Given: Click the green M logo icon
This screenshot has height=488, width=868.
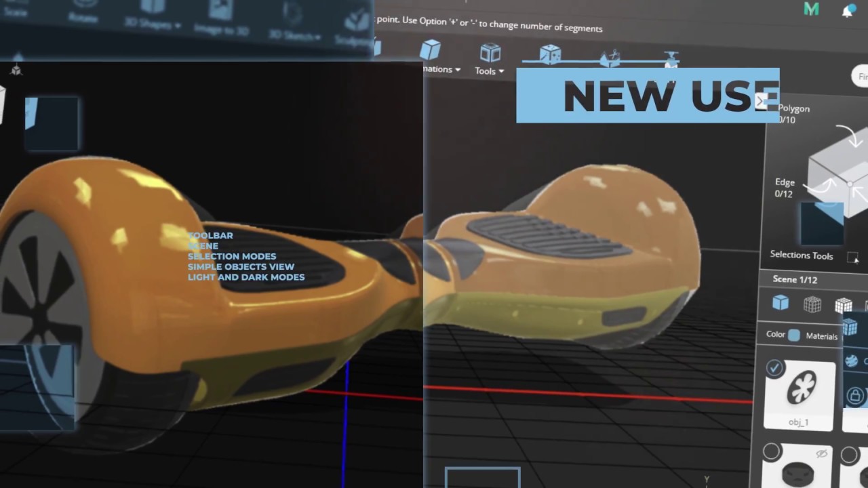Looking at the screenshot, I should coord(811,9).
